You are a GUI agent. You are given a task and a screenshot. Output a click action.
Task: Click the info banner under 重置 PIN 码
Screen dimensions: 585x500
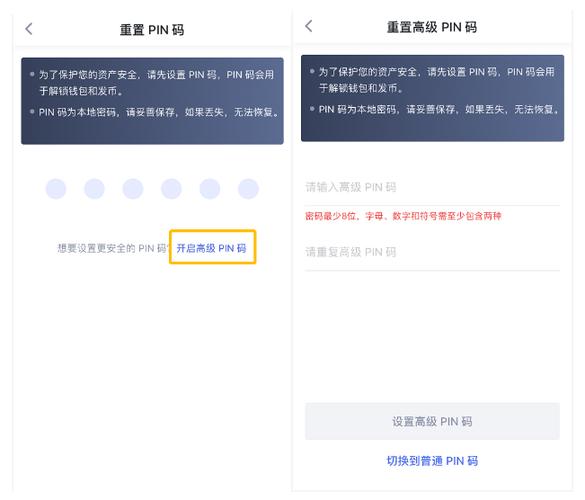152,101
